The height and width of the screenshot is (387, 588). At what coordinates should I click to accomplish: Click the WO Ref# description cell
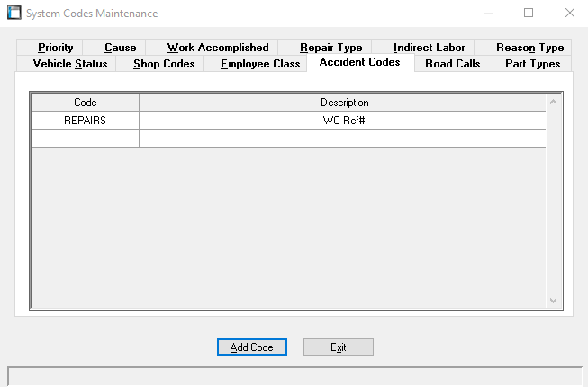(x=342, y=121)
